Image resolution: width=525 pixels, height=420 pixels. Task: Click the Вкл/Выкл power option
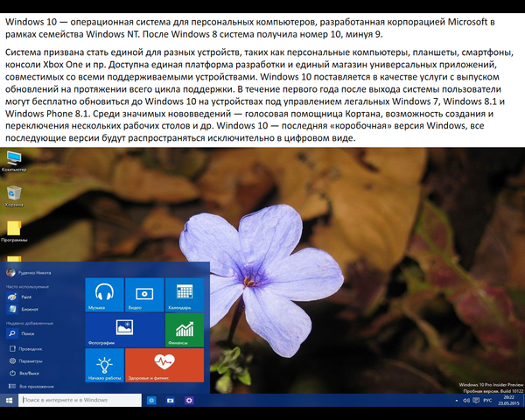coord(30,373)
